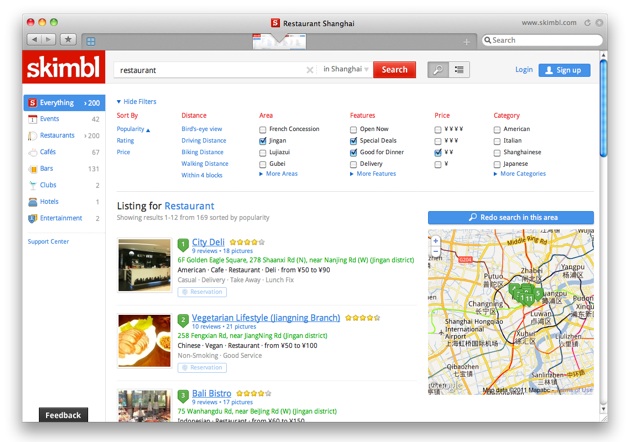Open the Vegetarian Lifestyle listing title

pyautogui.click(x=266, y=318)
